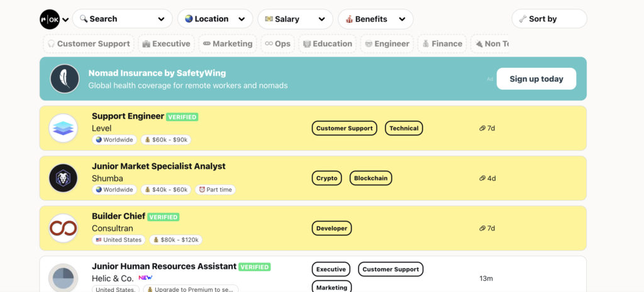This screenshot has height=292, width=644.
Task: Click Customer Support tag on Support Engineer row
Action: point(345,128)
